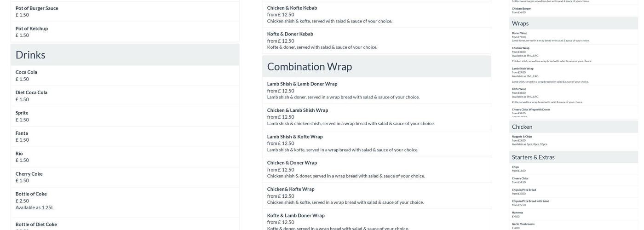Click the Sprite menu item

coord(125,116)
